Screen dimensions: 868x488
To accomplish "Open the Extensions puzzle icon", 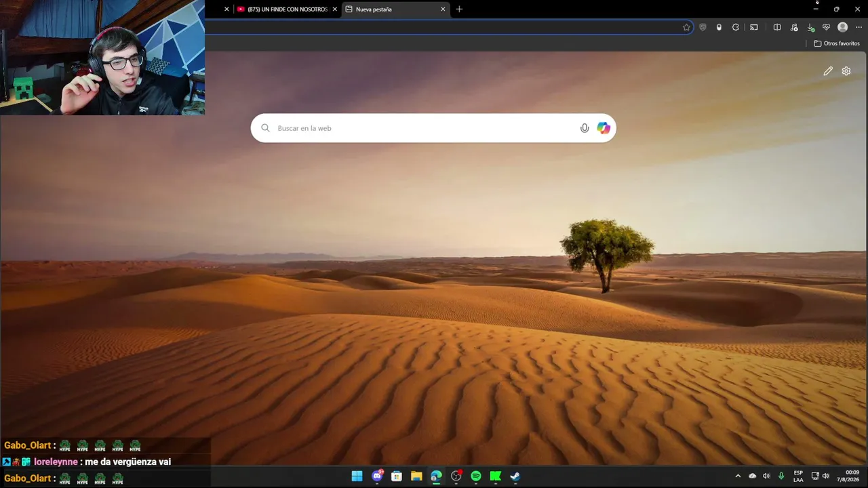I will tap(736, 27).
